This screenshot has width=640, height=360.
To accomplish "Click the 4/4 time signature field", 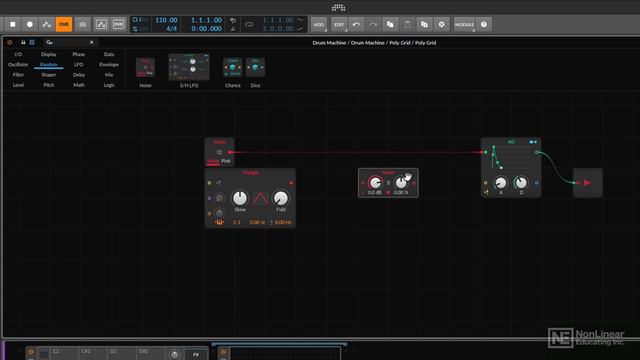I will pos(171,29).
